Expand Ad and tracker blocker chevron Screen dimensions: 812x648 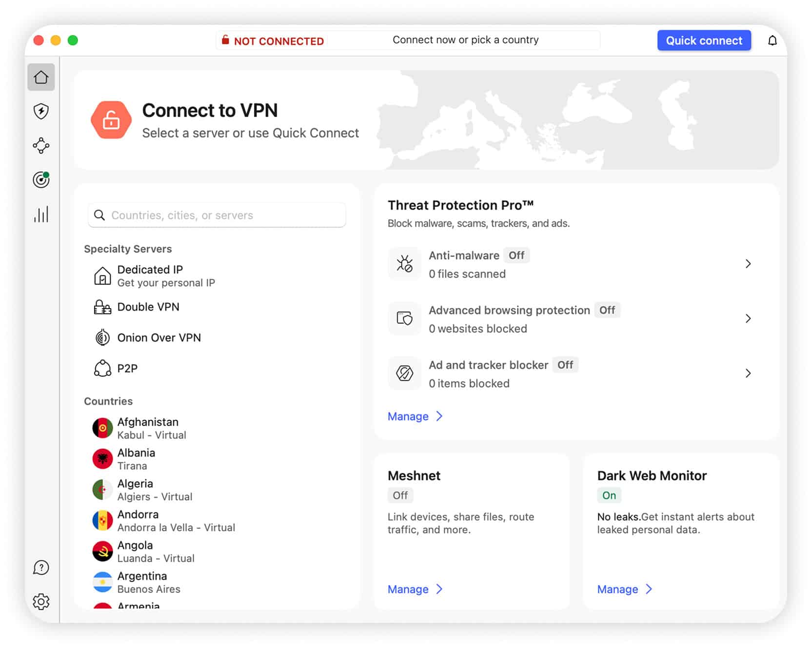pyautogui.click(x=748, y=373)
